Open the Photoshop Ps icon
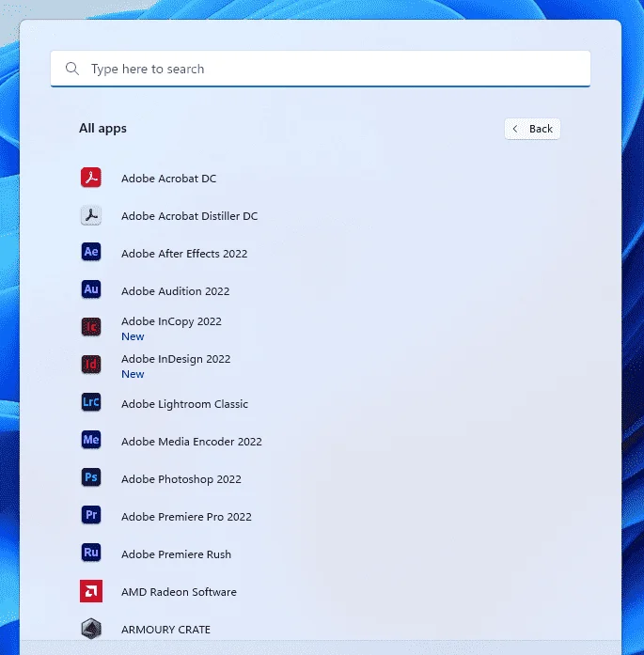This screenshot has width=644, height=655. (91, 477)
